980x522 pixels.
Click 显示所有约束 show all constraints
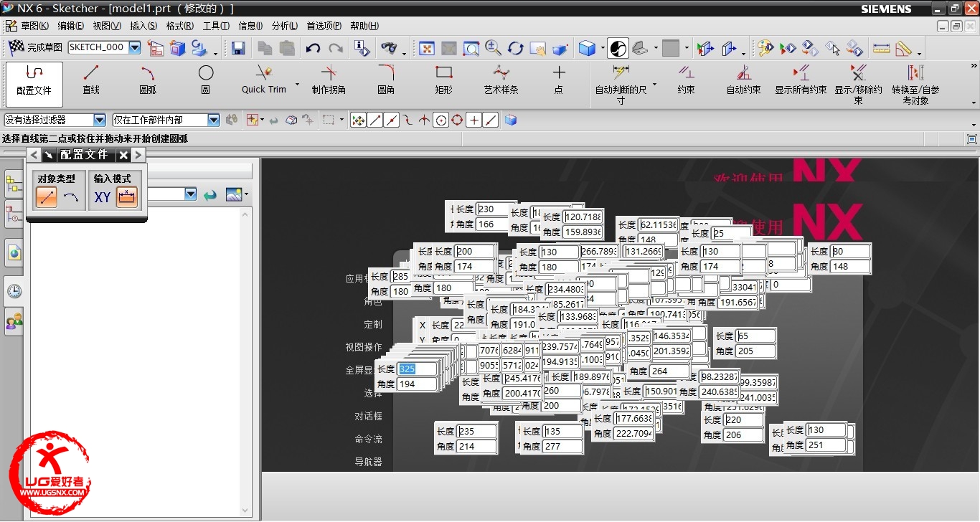801,80
